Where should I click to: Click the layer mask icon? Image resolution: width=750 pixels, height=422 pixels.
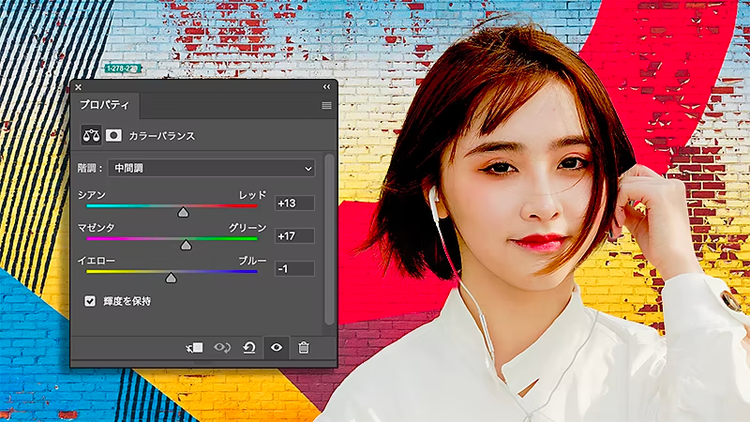click(113, 136)
